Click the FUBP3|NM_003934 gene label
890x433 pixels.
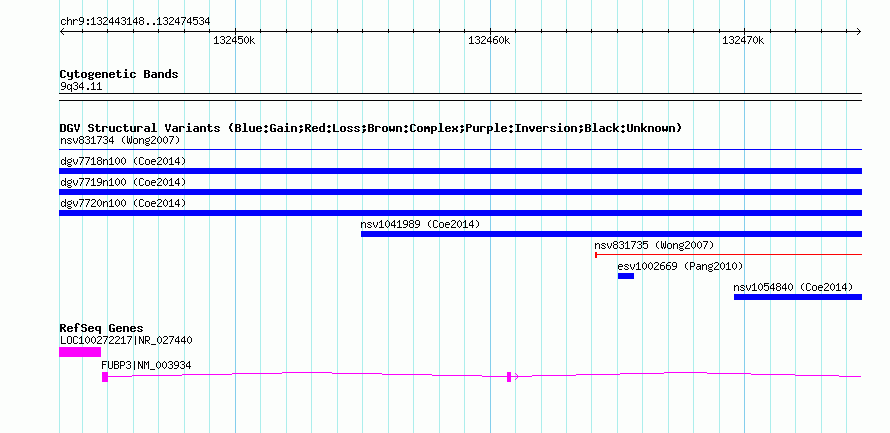[146, 365]
